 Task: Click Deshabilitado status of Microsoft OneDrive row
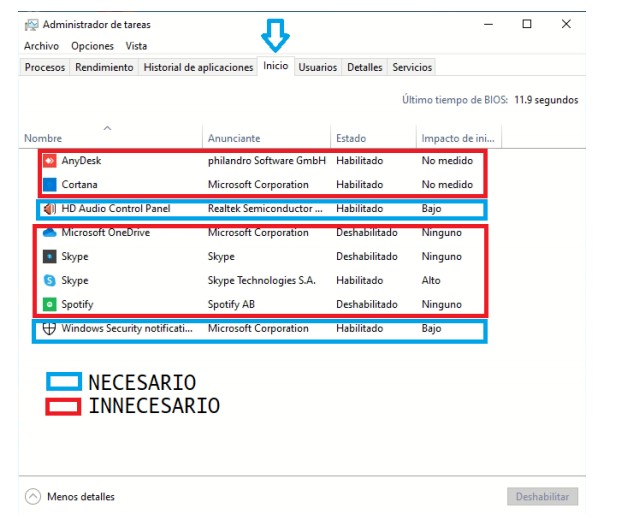[x=367, y=232]
